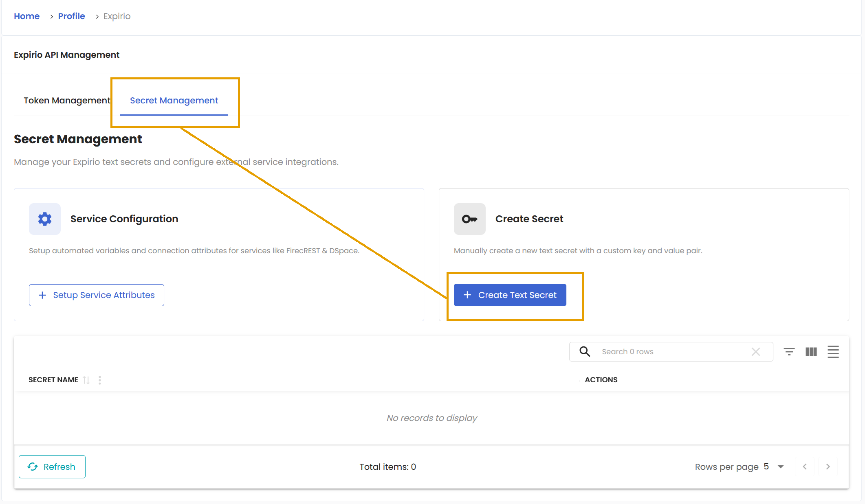Switch to the Token Management tab

pyautogui.click(x=67, y=101)
